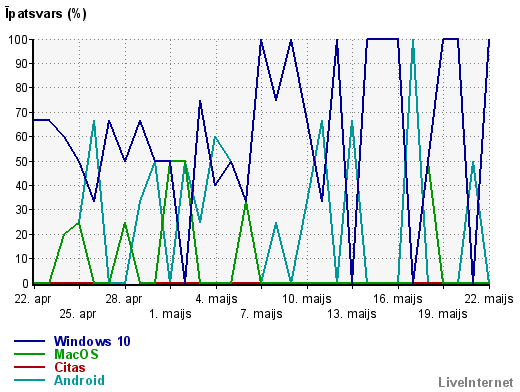Click the 100 value on y-axis
The height and width of the screenshot is (392, 520).
coord(18,39)
